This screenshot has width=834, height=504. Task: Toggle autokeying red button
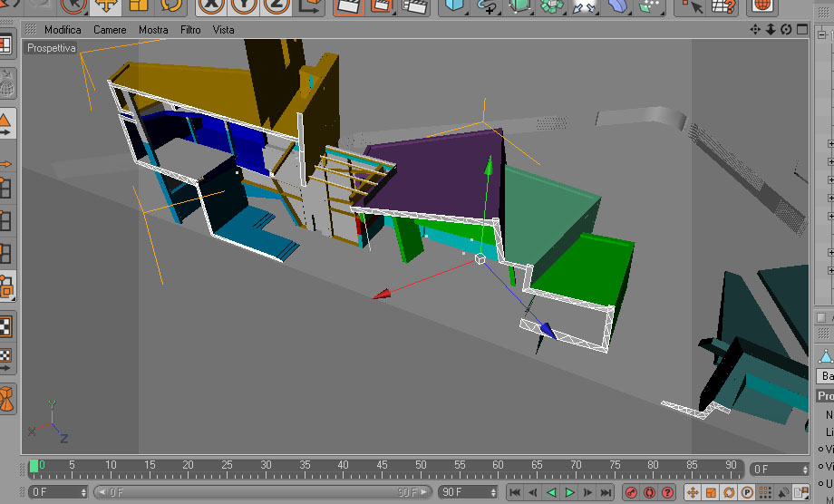point(649,492)
